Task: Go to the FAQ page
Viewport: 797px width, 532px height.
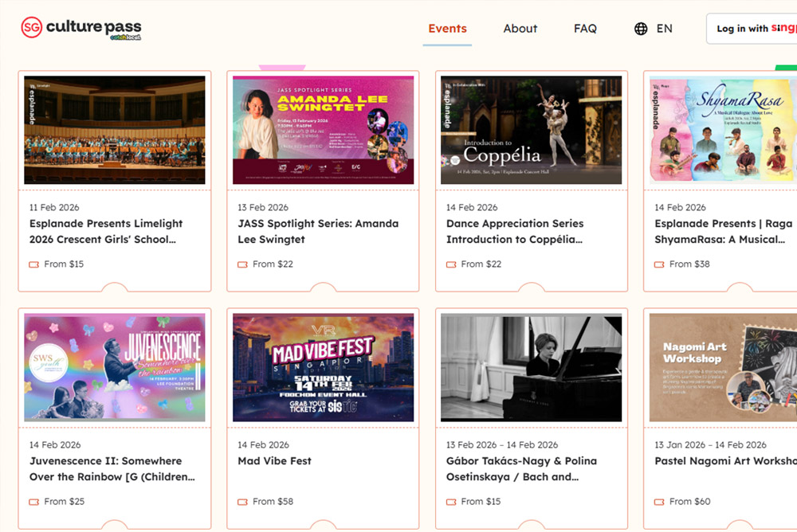Action: [x=585, y=29]
